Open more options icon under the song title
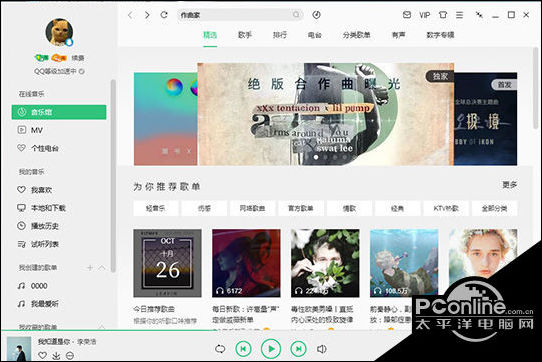 pyautogui.click(x=70, y=355)
